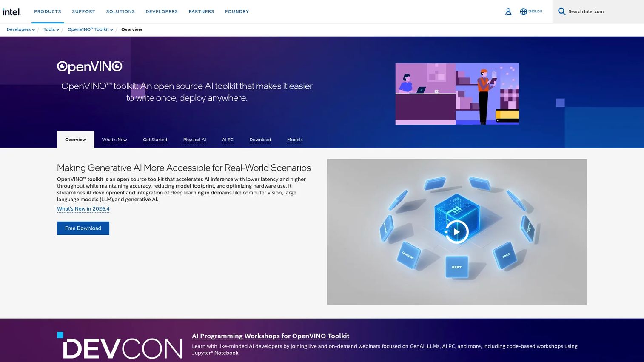Switch to the What's New tab
The width and height of the screenshot is (644, 362).
114,140
